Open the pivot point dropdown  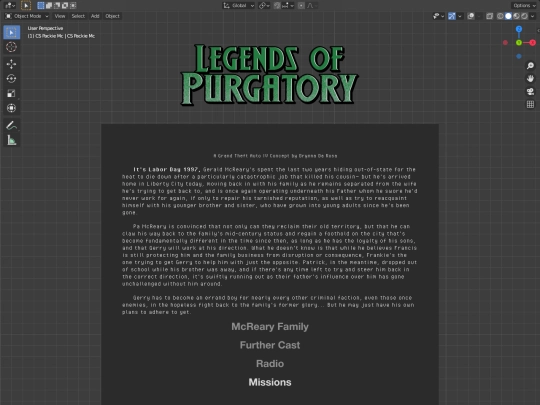tap(264, 6)
